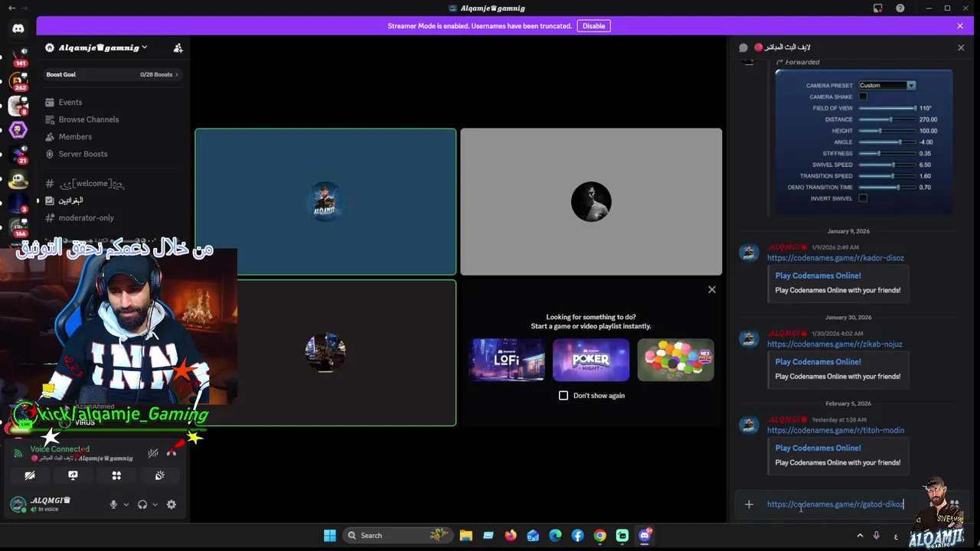Open the Camera Preset Custom dropdown
Viewport: 980px width, 551px height.
[x=887, y=85]
